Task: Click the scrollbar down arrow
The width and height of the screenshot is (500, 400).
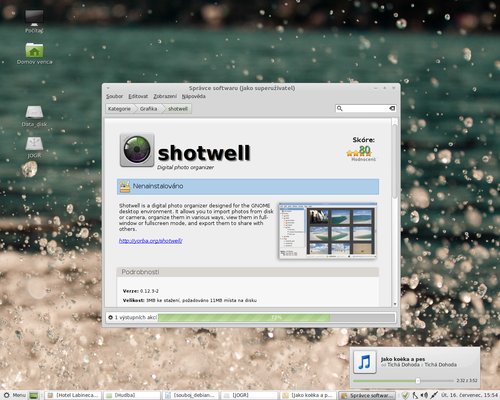Action: (x=395, y=304)
